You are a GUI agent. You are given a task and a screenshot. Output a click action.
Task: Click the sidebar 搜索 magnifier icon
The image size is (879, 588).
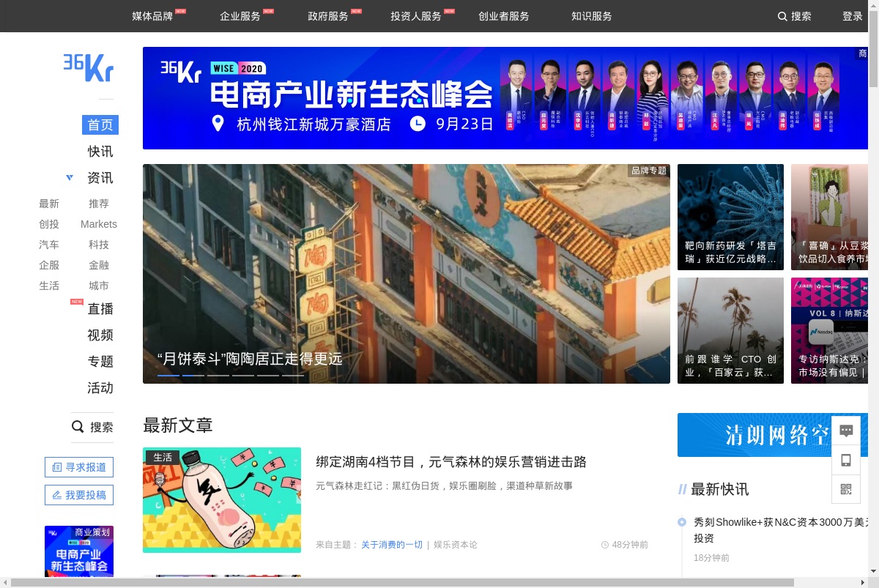pyautogui.click(x=78, y=427)
